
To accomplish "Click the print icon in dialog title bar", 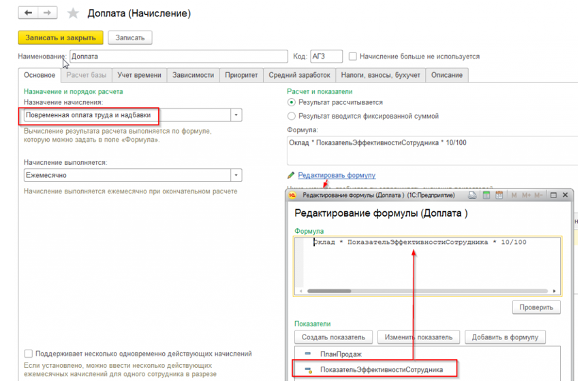I will point(472,195).
